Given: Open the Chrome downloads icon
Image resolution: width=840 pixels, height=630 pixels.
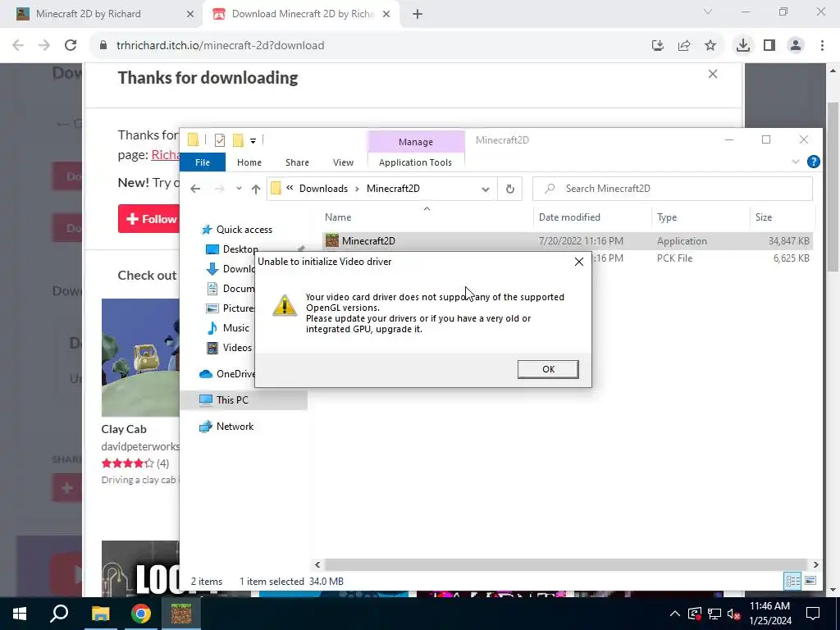Looking at the screenshot, I should [742, 46].
